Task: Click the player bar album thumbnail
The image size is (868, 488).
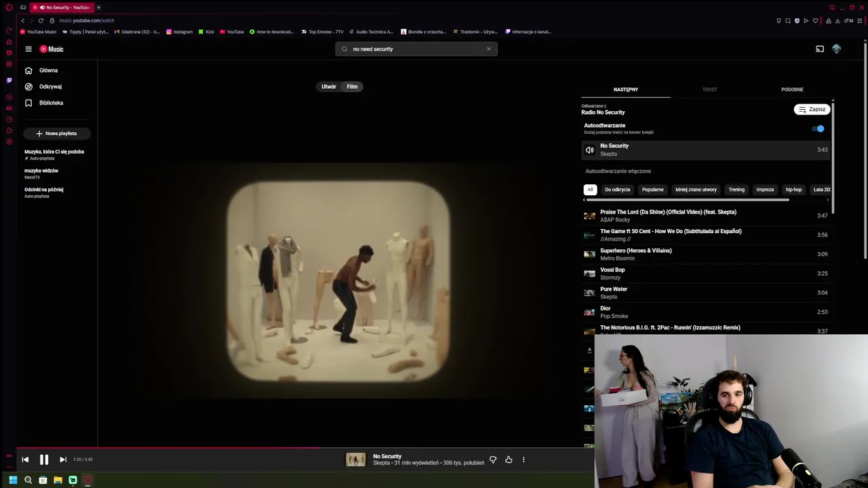Action: click(x=355, y=460)
